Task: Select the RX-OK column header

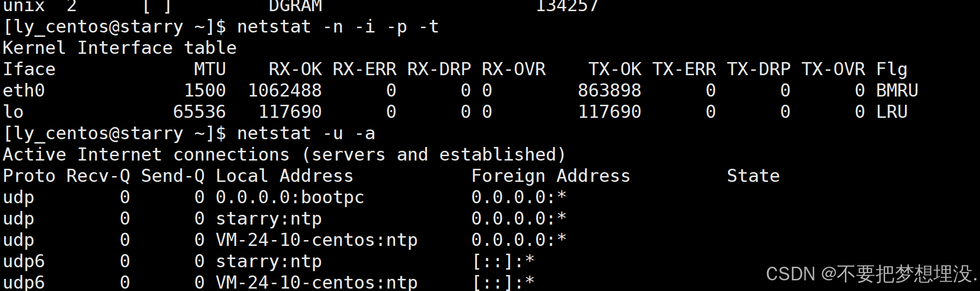Action: (295, 69)
